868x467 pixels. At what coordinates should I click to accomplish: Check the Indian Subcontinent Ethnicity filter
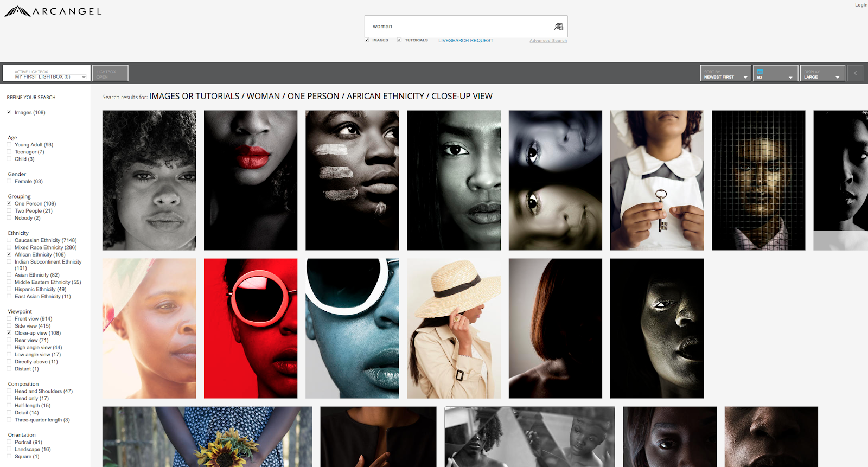pyautogui.click(x=9, y=262)
